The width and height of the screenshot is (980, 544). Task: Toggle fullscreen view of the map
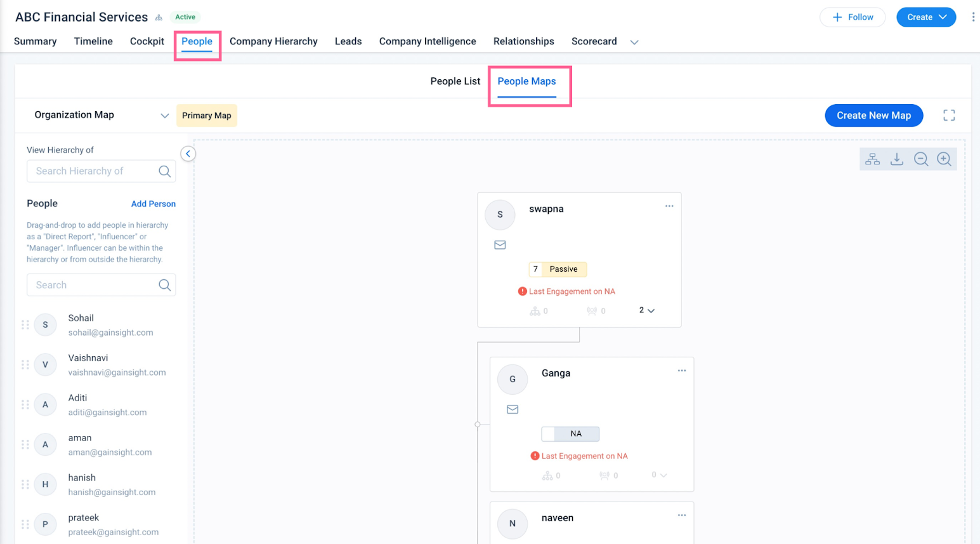pyautogui.click(x=949, y=116)
